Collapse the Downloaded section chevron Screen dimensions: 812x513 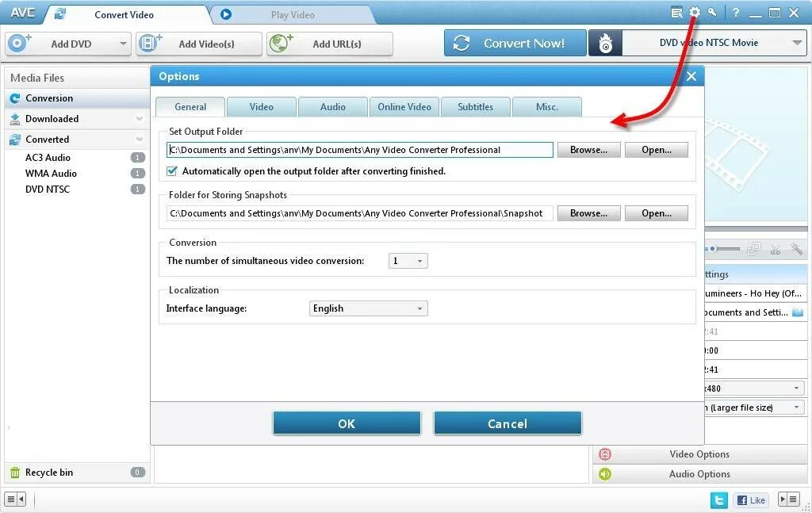[x=140, y=119]
